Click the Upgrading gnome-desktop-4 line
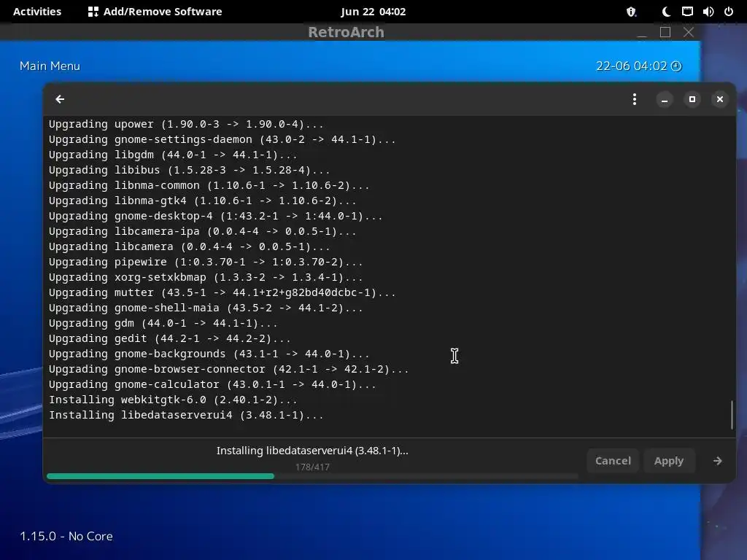Viewport: 747px width, 560px height. (215, 216)
